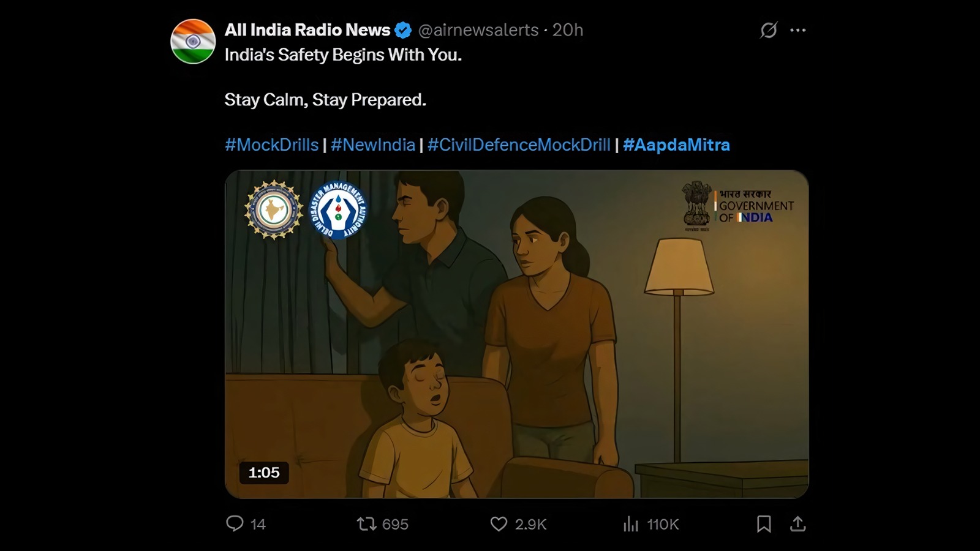Click the 1:05 video duration badge

[264, 473]
